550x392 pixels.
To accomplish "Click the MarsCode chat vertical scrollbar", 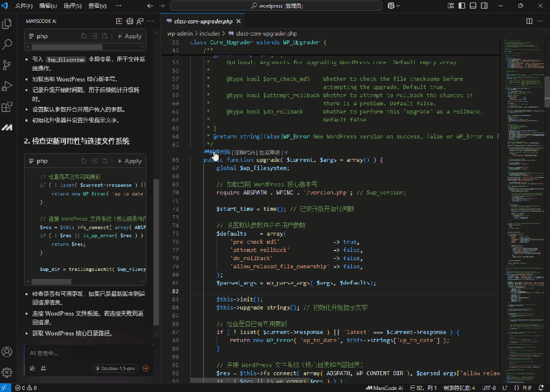I will tap(156, 251).
